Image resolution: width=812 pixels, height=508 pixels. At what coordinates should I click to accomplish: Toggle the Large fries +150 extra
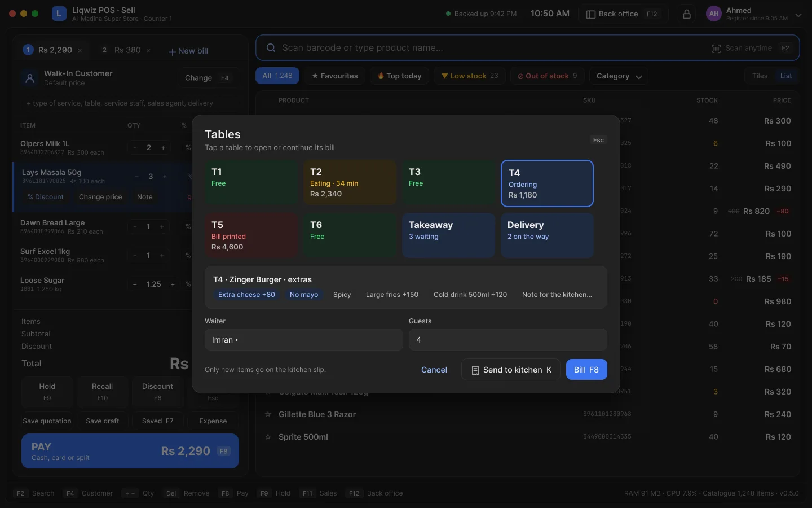pos(392,295)
